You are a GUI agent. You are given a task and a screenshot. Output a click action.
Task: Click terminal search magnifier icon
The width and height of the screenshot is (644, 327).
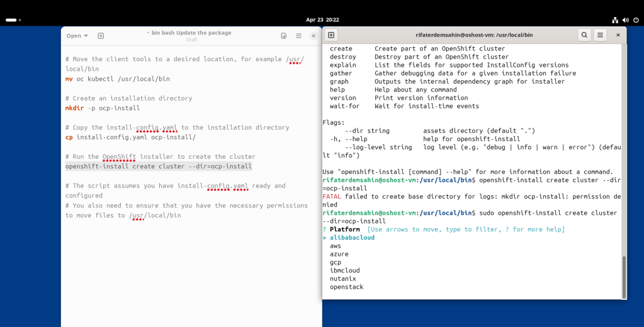coord(584,35)
